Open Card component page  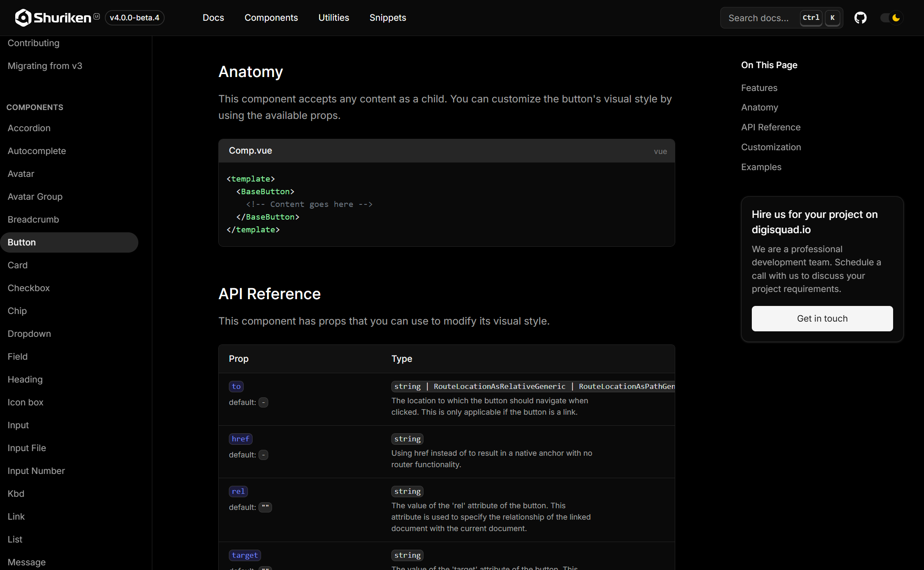point(17,265)
